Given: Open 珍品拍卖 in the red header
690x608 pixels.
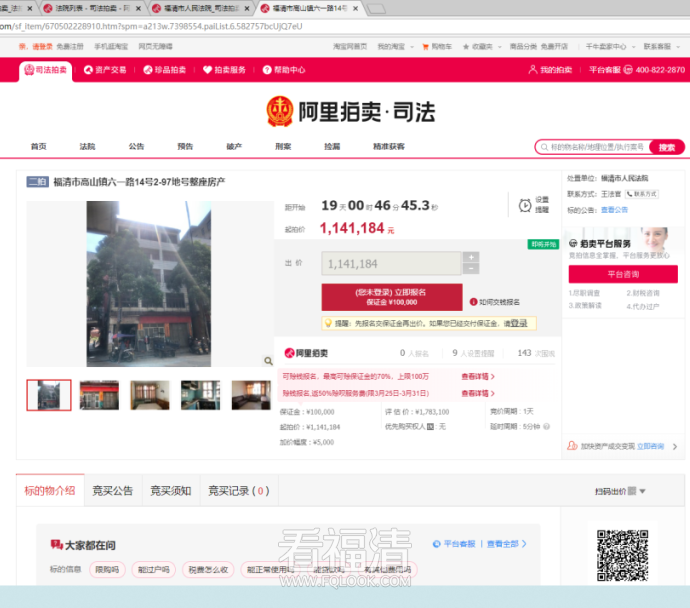Looking at the screenshot, I should pyautogui.click(x=165, y=70).
